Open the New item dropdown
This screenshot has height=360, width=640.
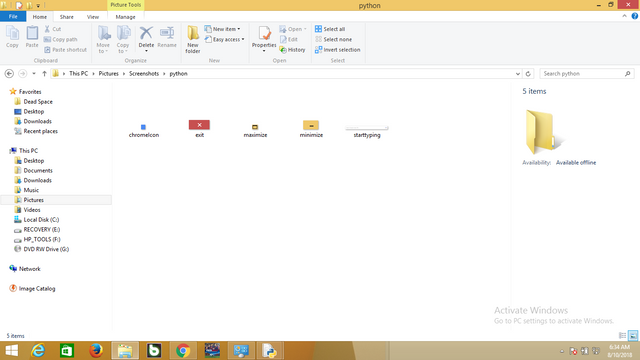pos(222,29)
